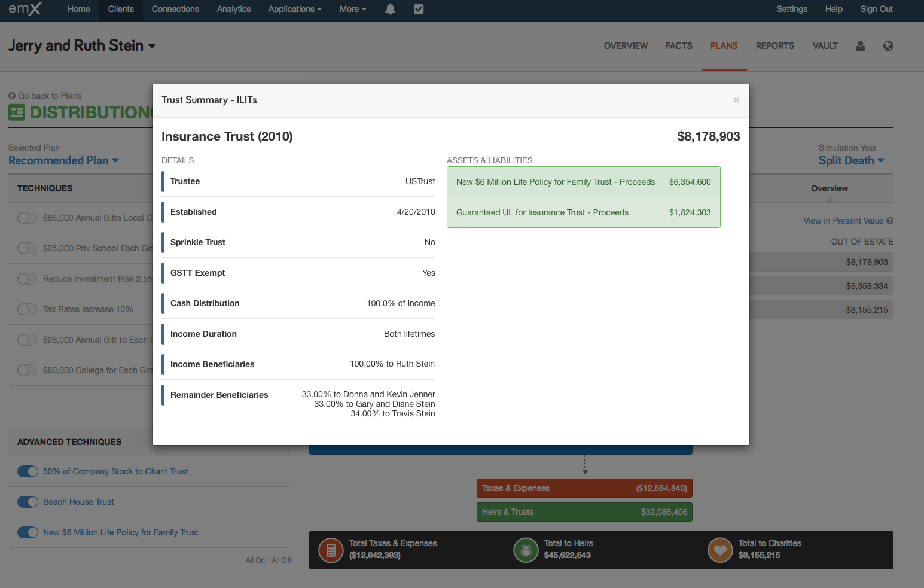Click the globe icon
This screenshot has width=924, height=588.
coord(888,46)
